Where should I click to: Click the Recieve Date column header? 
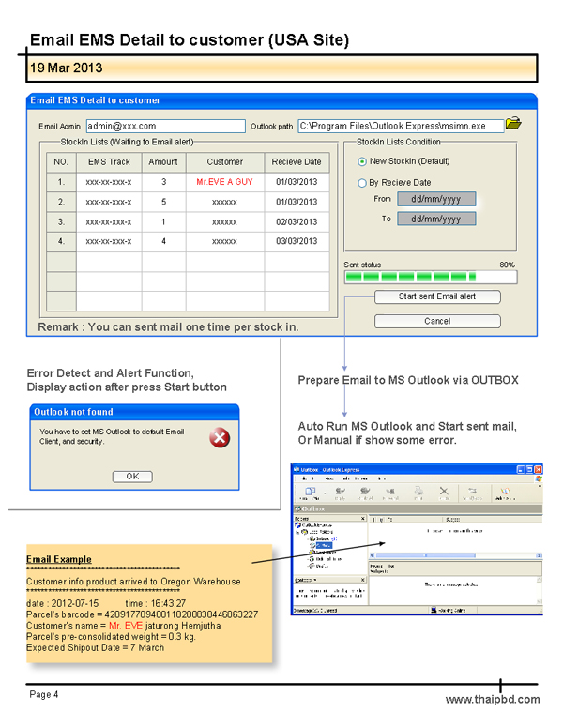(x=297, y=162)
